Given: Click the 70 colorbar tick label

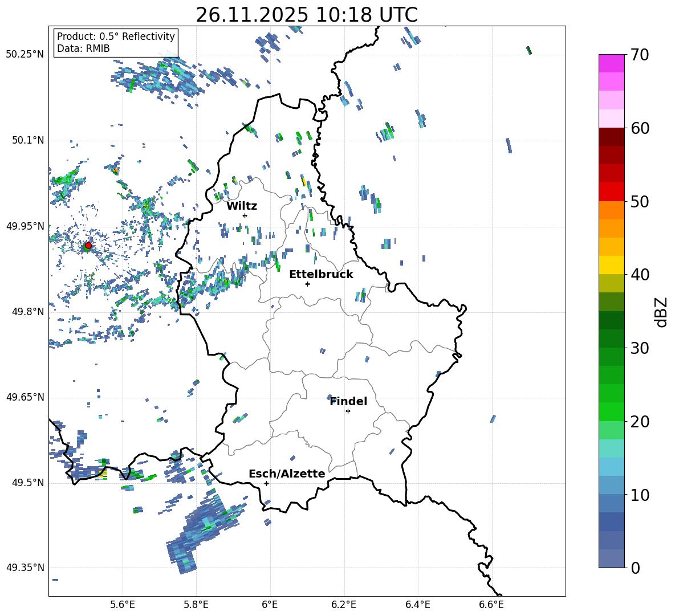Looking at the screenshot, I should tap(641, 55).
